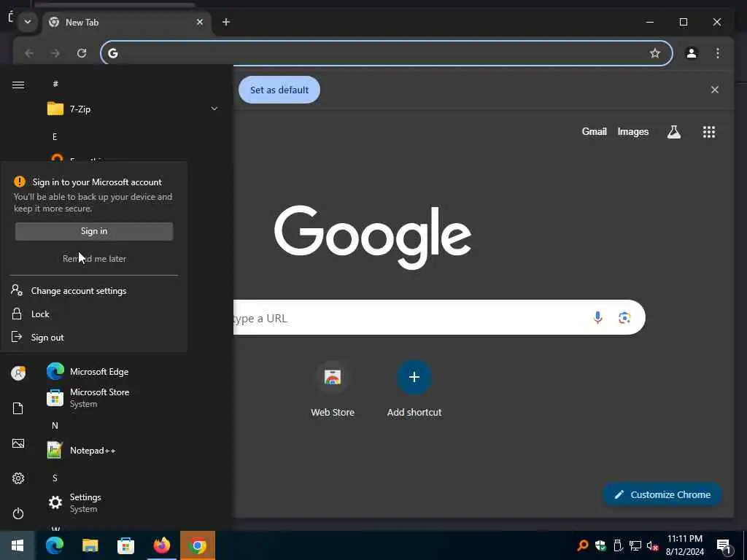Reload the page in Chrome

point(82,53)
